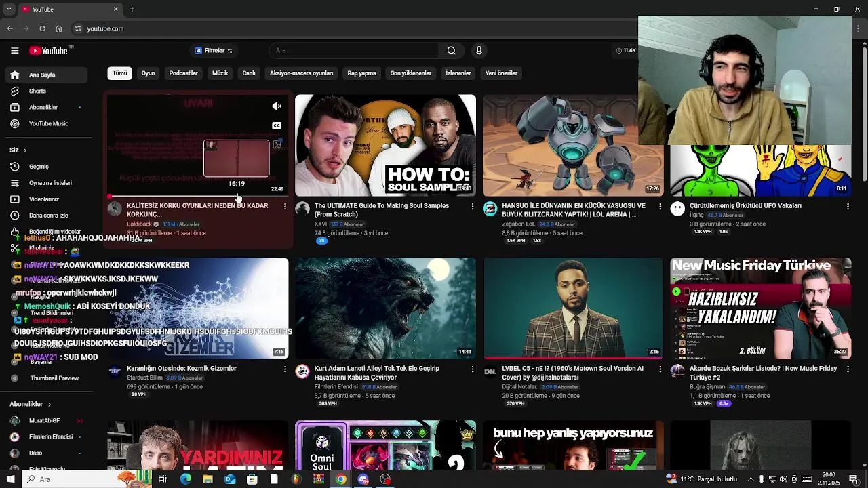Toggle captions on the previewing video
Viewport: 868px width, 488px height.
point(277,125)
